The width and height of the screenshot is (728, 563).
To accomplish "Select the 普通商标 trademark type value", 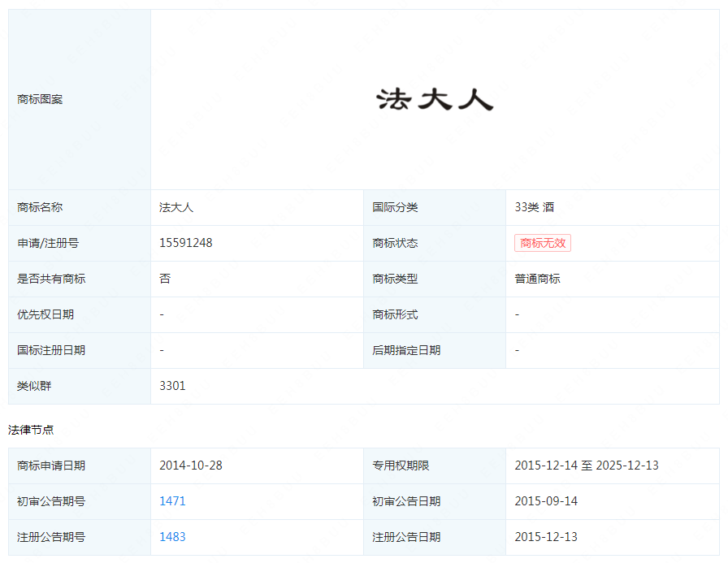I will click(537, 279).
